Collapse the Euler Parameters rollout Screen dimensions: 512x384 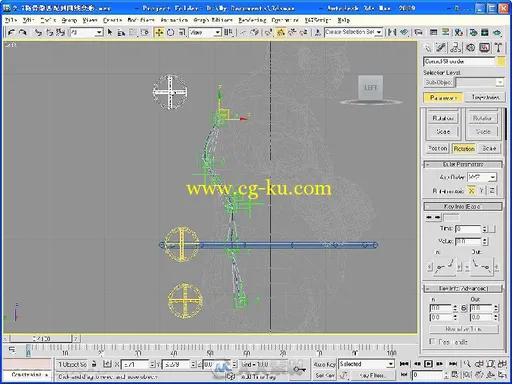463,164
